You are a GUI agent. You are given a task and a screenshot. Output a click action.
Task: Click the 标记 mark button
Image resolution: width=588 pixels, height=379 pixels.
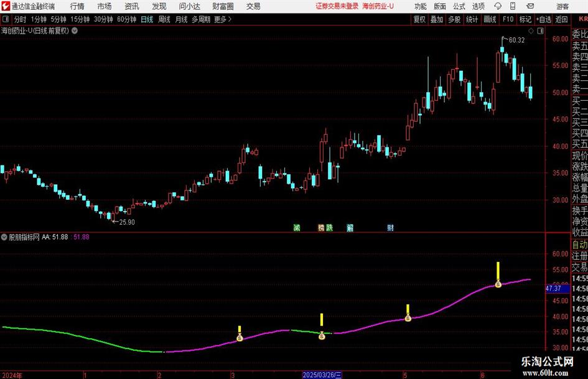(x=525, y=19)
